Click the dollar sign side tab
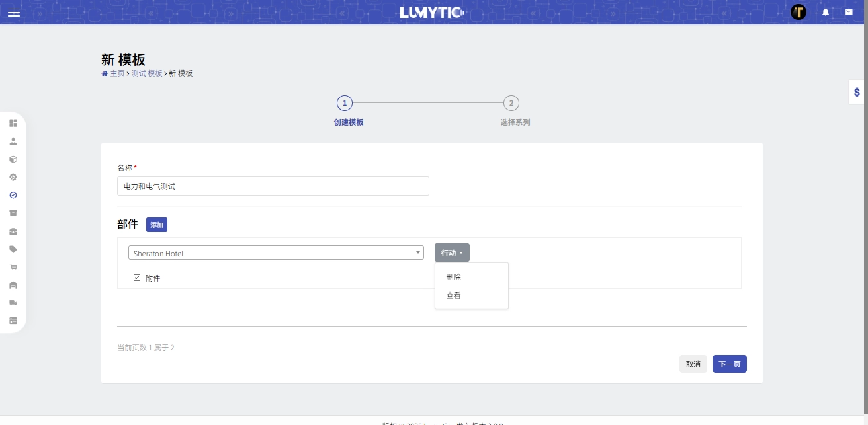This screenshot has height=425, width=868. [x=857, y=93]
